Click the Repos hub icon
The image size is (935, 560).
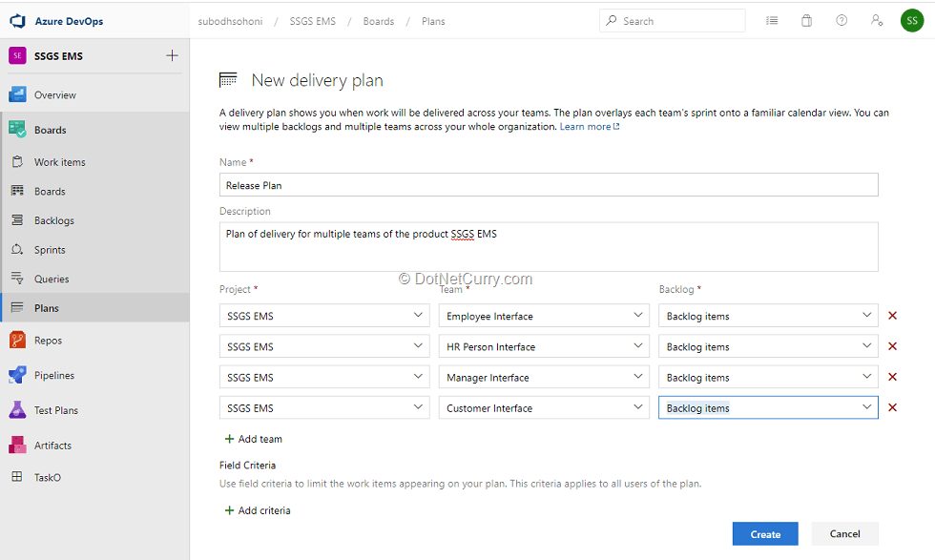(17, 340)
